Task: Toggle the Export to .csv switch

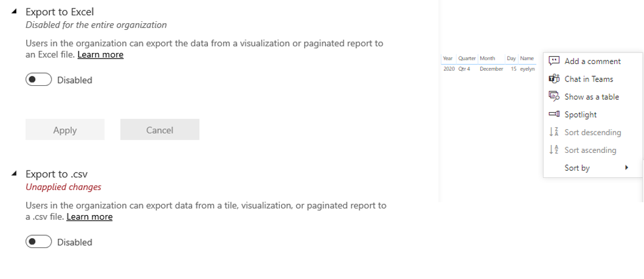Action: point(38,242)
